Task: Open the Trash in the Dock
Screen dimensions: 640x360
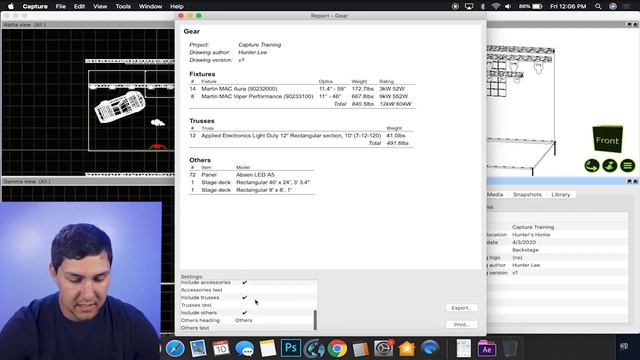Action: tap(510, 349)
